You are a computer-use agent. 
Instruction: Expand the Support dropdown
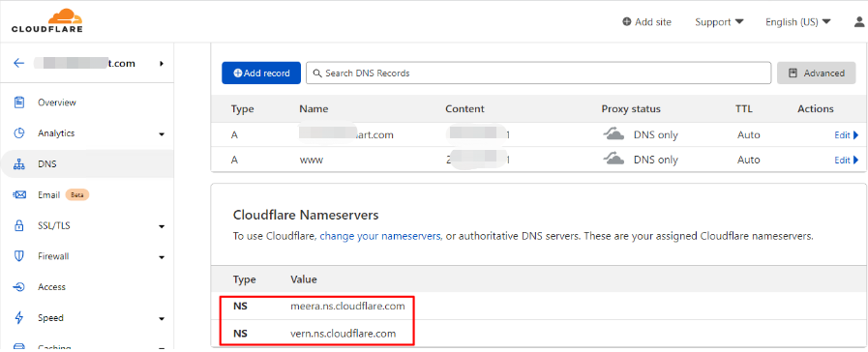click(x=719, y=22)
